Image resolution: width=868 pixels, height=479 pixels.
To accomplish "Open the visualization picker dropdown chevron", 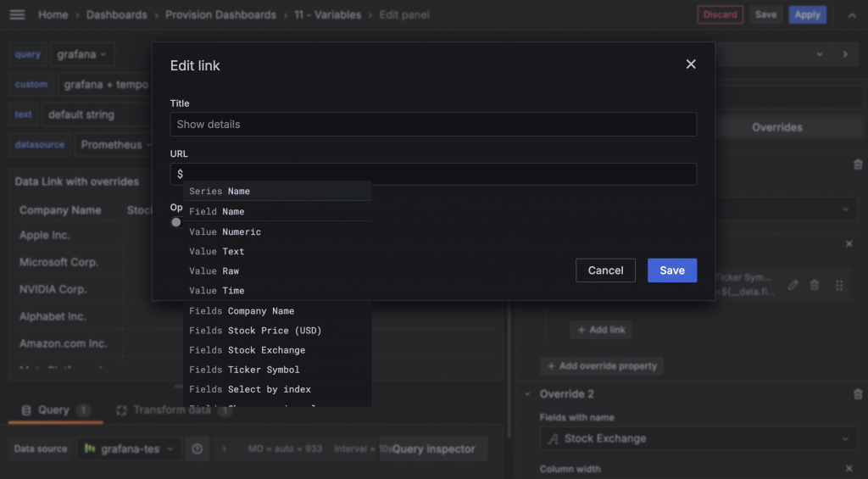I will pos(820,54).
